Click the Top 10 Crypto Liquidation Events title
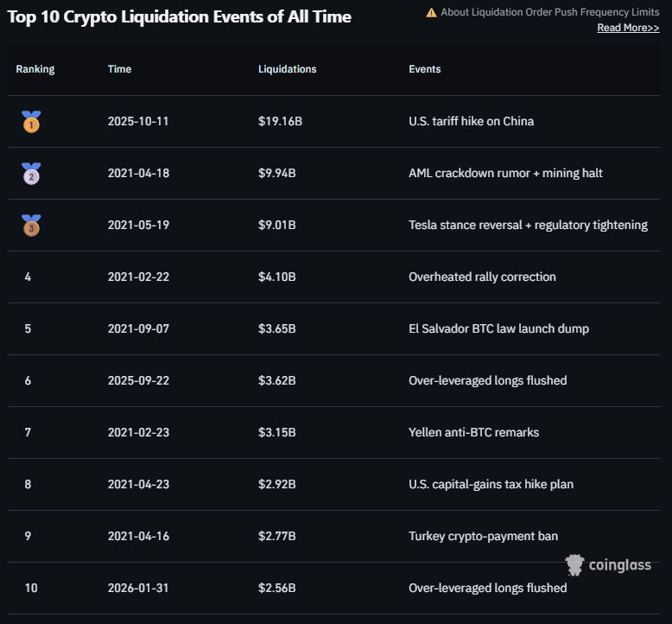Viewport: 672px width, 624px height. [x=179, y=16]
